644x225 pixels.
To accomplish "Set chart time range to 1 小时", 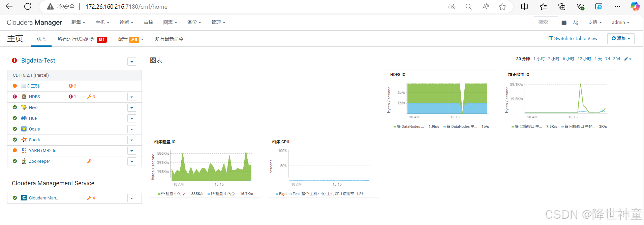I will tap(539, 59).
